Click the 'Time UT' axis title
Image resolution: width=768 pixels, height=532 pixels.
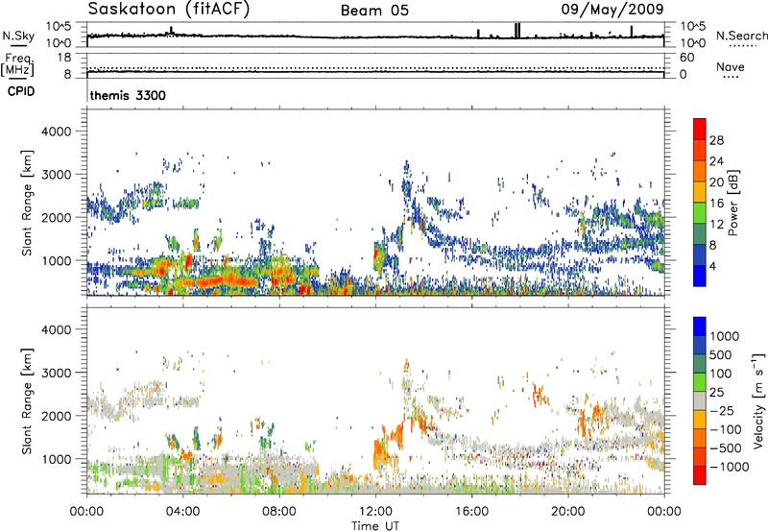[x=375, y=526]
